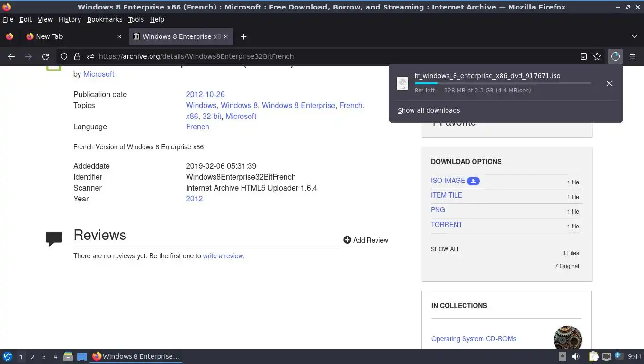Image resolution: width=644 pixels, height=364 pixels.
Task: Open the gears collection thumbnail
Action: (x=567, y=338)
